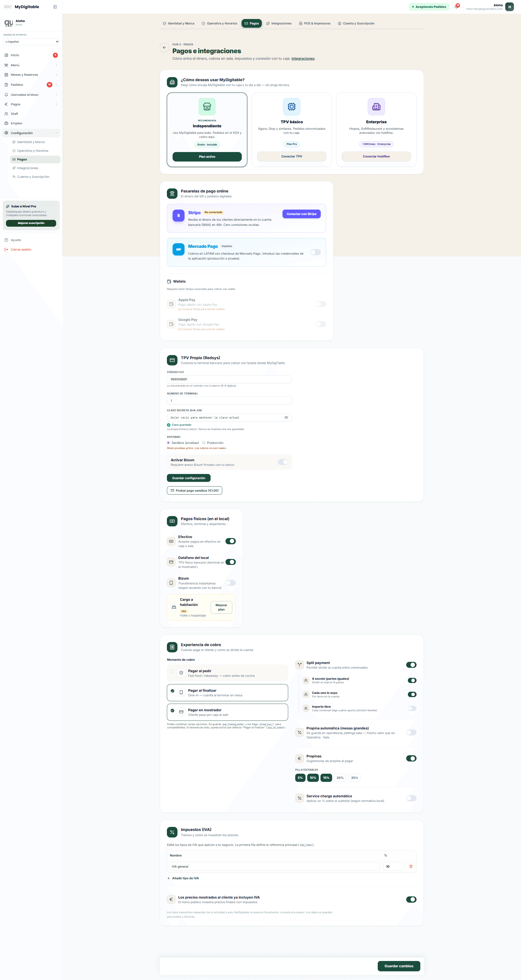Click the Experiencia de cobro icon
521x980 pixels.
coord(172,647)
